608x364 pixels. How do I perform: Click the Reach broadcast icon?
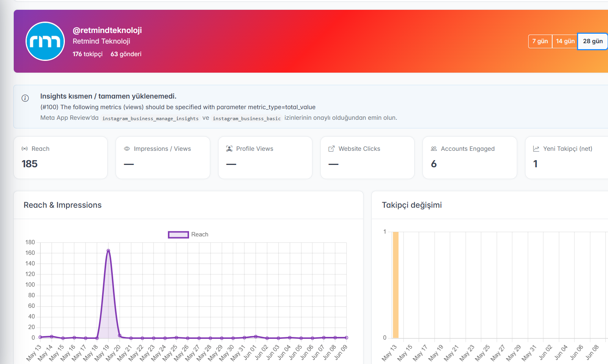point(25,149)
